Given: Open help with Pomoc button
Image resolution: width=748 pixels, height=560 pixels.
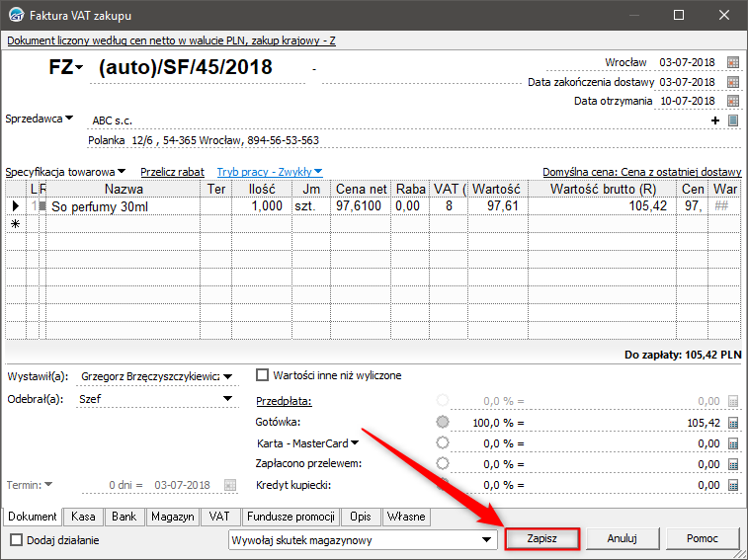Looking at the screenshot, I should point(703,539).
